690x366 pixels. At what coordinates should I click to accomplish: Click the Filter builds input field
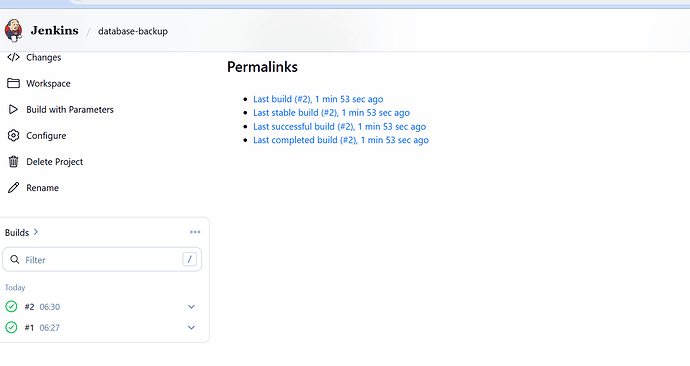[x=102, y=260]
